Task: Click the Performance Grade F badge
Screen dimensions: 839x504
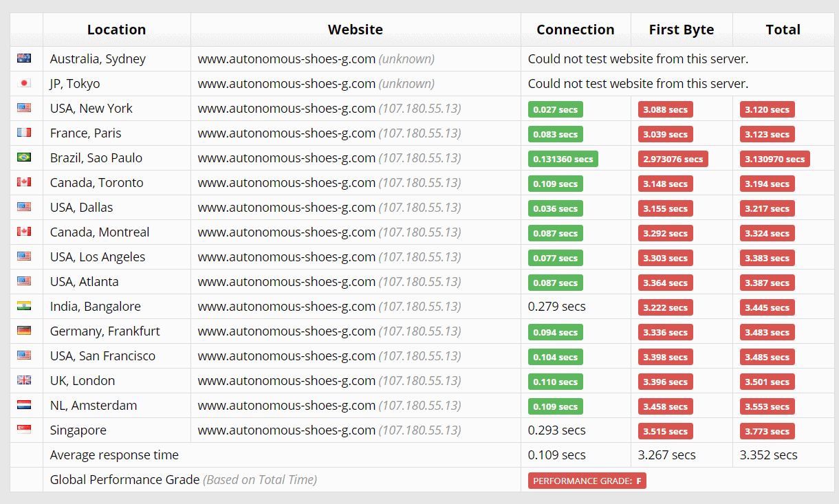Action: pyautogui.click(x=587, y=481)
